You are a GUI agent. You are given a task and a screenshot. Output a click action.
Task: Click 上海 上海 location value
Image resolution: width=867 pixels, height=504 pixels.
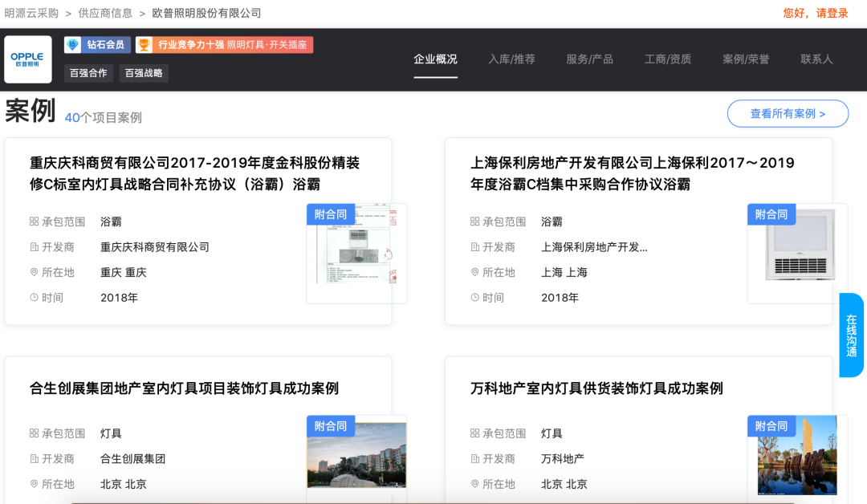[x=564, y=272]
